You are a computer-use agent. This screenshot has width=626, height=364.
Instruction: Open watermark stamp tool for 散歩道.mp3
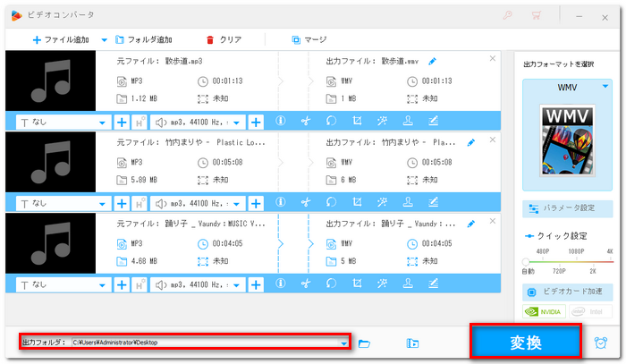point(408,121)
